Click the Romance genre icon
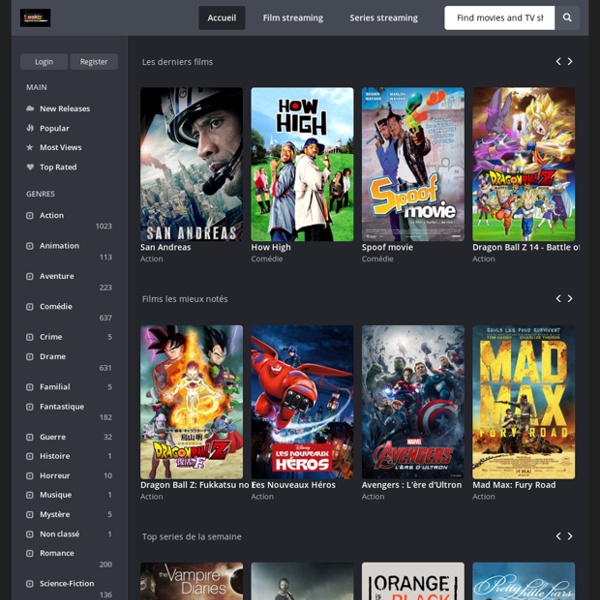 pos(29,553)
